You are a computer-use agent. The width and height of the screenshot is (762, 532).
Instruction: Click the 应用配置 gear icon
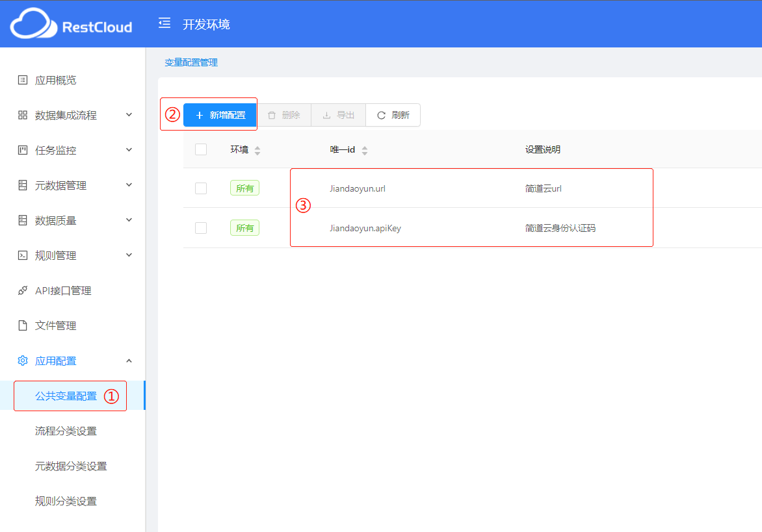[23, 361]
